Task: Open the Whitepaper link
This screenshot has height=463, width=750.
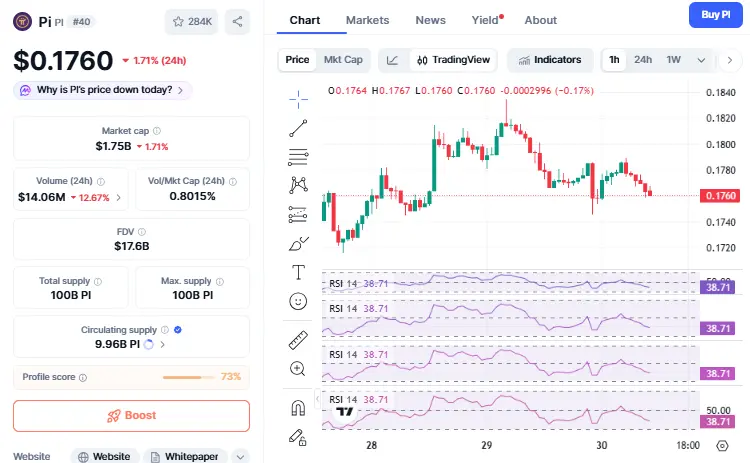Action: (x=185, y=457)
